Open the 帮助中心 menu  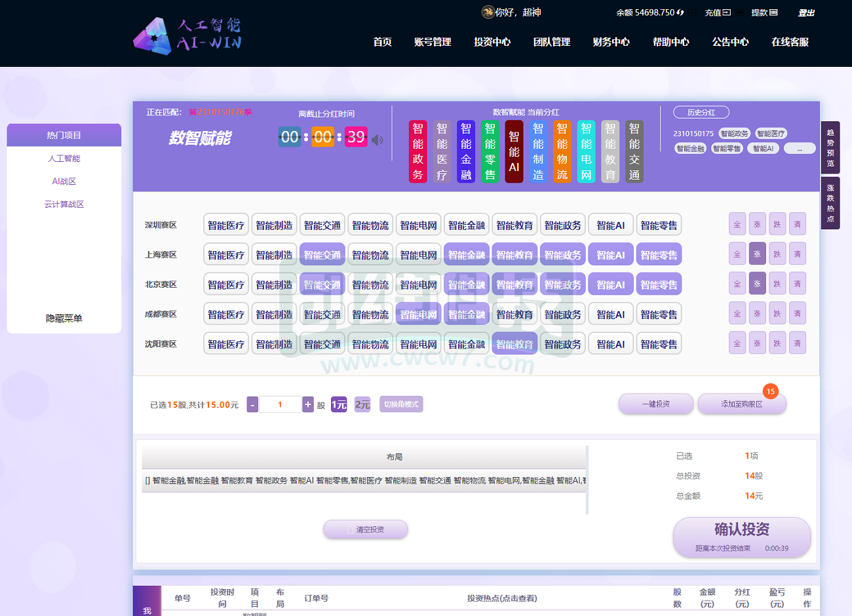pos(671,42)
